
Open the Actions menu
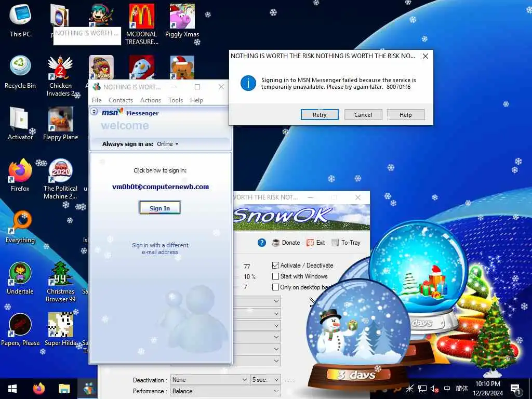[151, 100]
